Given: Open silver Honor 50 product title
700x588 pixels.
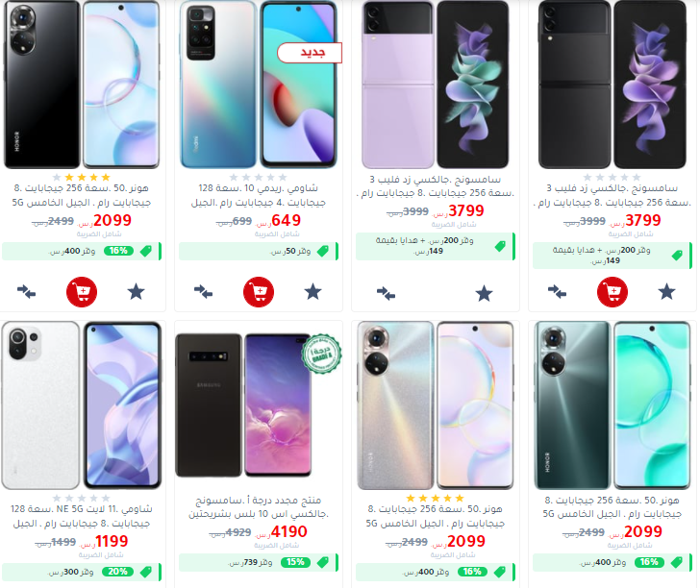Looking at the screenshot, I should coord(436,516).
